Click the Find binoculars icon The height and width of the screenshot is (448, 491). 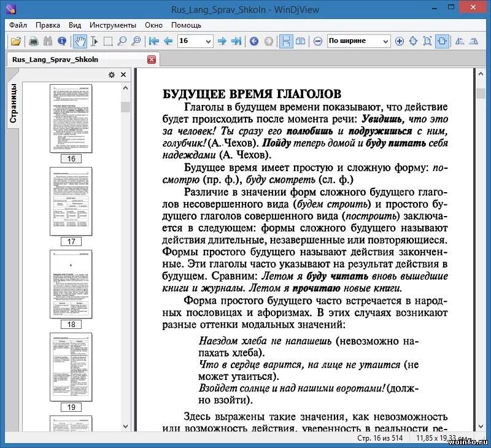48,41
